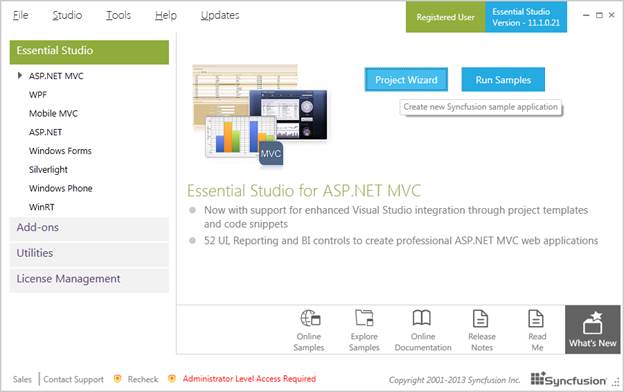The height and width of the screenshot is (392, 624).
Task: Select the ASP.NET platform entry
Action: [x=45, y=132]
